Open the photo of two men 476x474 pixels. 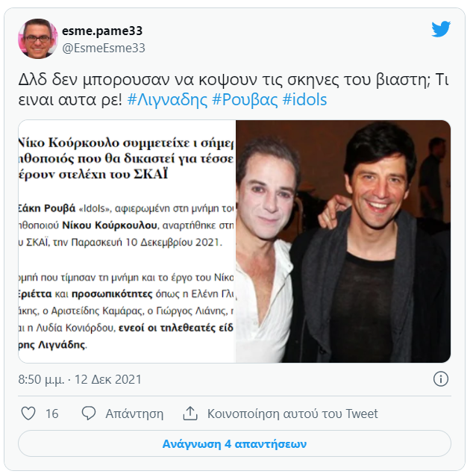click(x=343, y=241)
